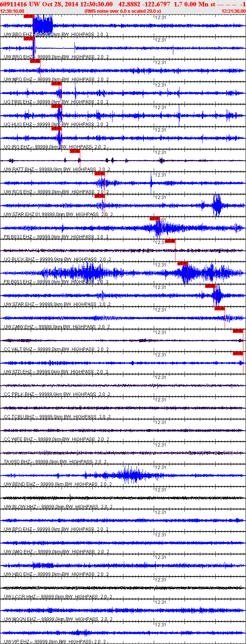Click the saturated waveform burst on UW BBO trace
Viewport: 246px width, 644px height.
(x=43, y=25)
